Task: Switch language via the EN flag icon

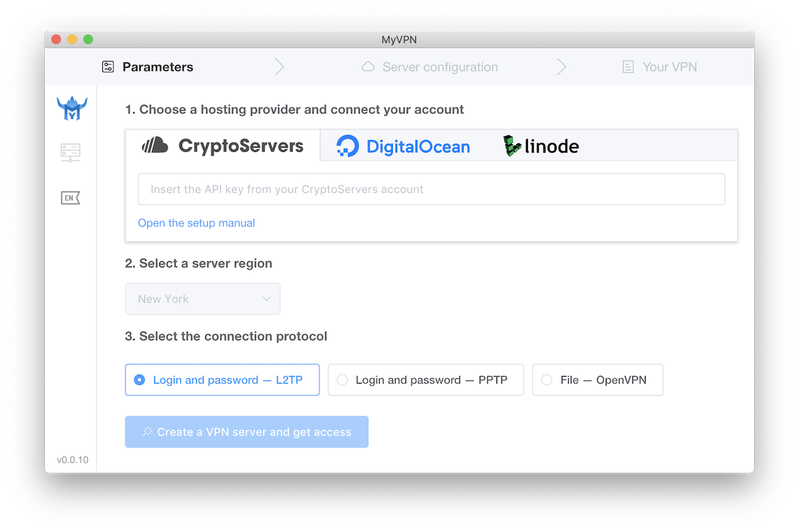Action: 70,197
